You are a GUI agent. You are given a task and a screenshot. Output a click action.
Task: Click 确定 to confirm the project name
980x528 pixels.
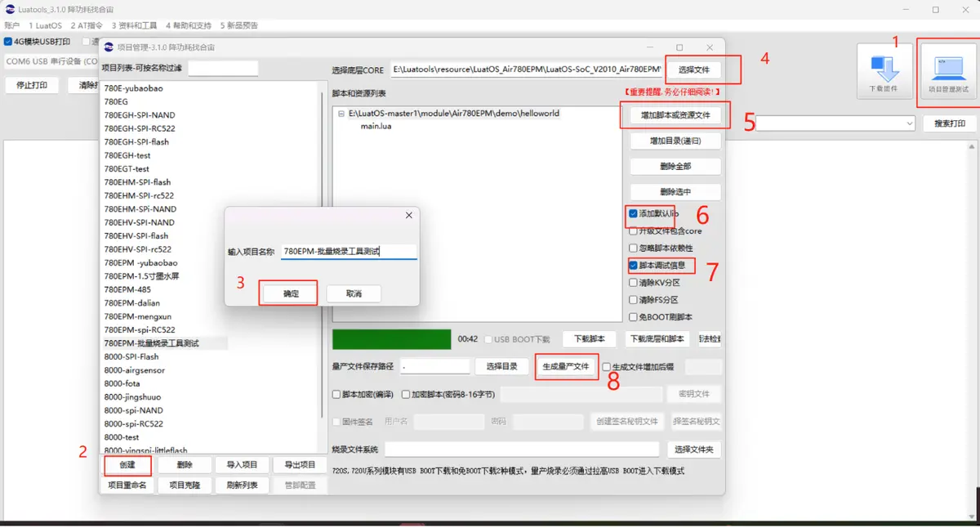pyautogui.click(x=291, y=293)
